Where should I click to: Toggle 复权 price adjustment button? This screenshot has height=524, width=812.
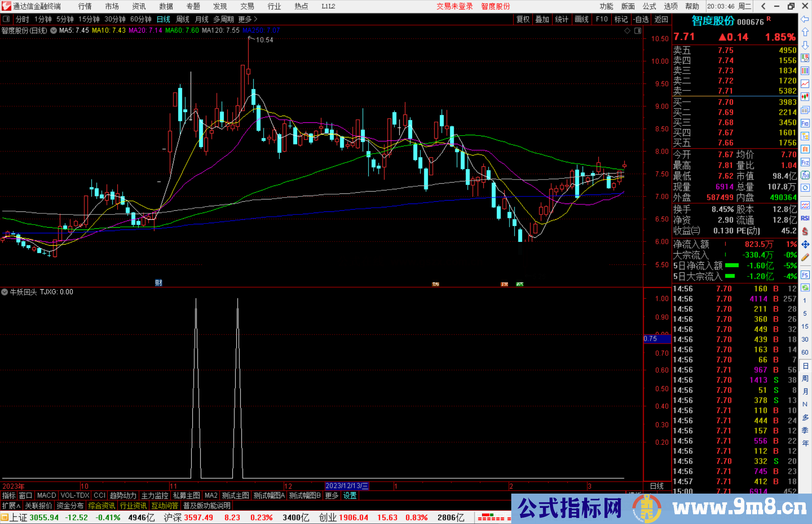pyautogui.click(x=523, y=19)
